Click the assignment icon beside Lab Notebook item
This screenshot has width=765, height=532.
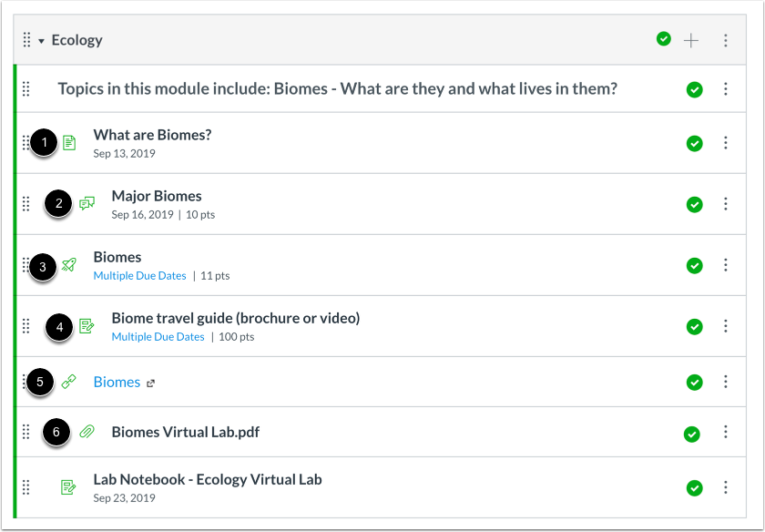coord(68,486)
